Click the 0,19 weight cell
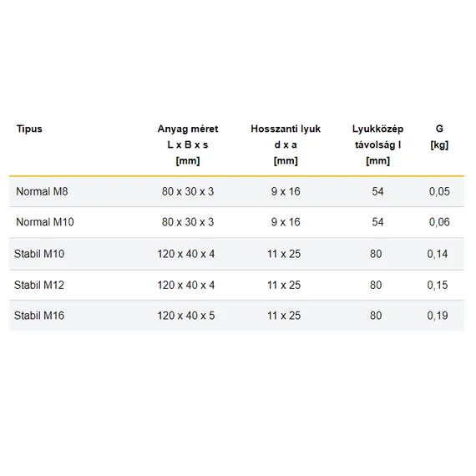The width and height of the screenshot is (476, 476). [438, 316]
